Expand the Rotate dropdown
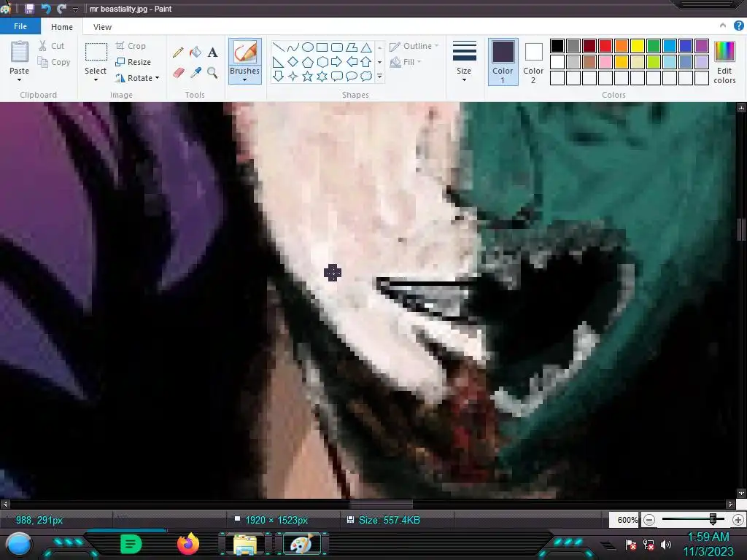The height and width of the screenshot is (560, 747). pyautogui.click(x=158, y=77)
